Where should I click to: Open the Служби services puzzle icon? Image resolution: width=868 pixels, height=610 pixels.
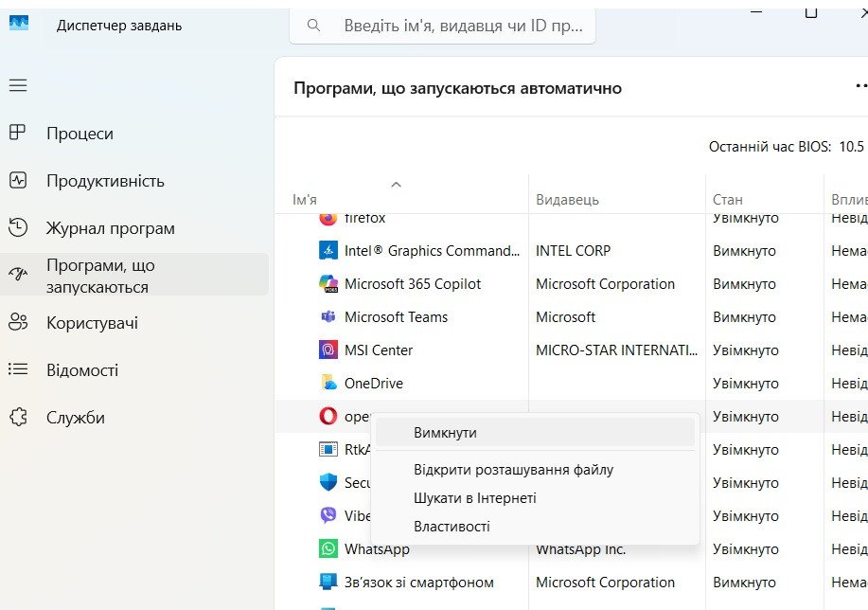(18, 417)
